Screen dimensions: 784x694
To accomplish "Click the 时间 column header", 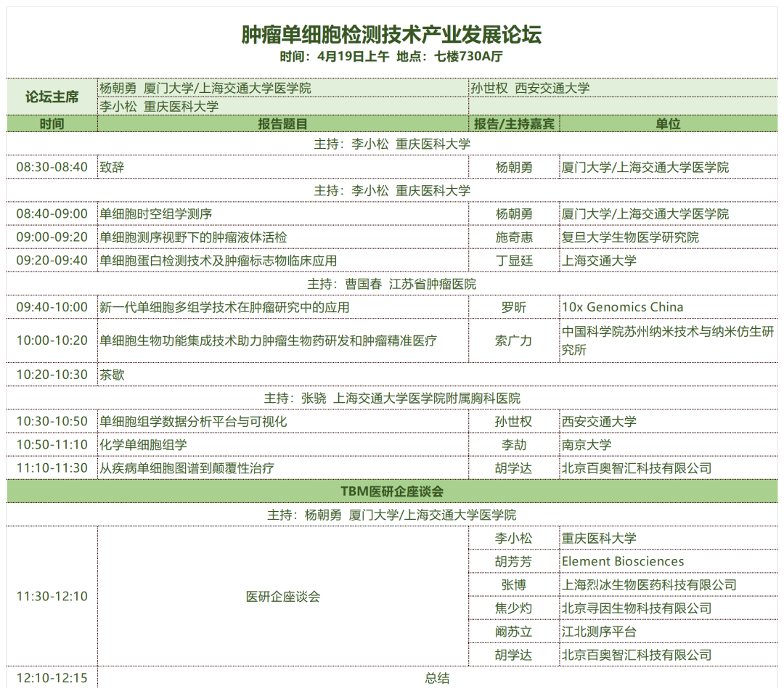I will point(52,124).
